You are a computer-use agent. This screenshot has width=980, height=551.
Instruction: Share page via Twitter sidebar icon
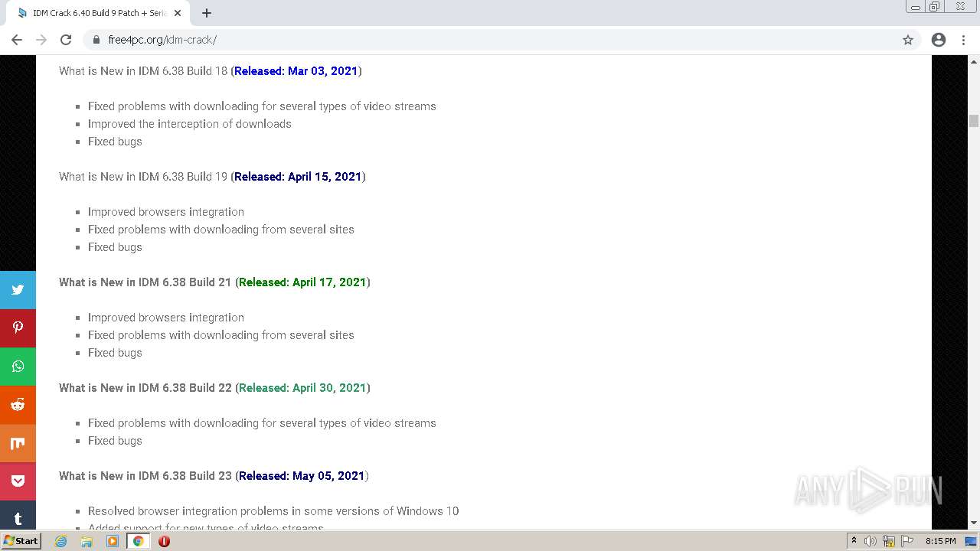(x=18, y=290)
